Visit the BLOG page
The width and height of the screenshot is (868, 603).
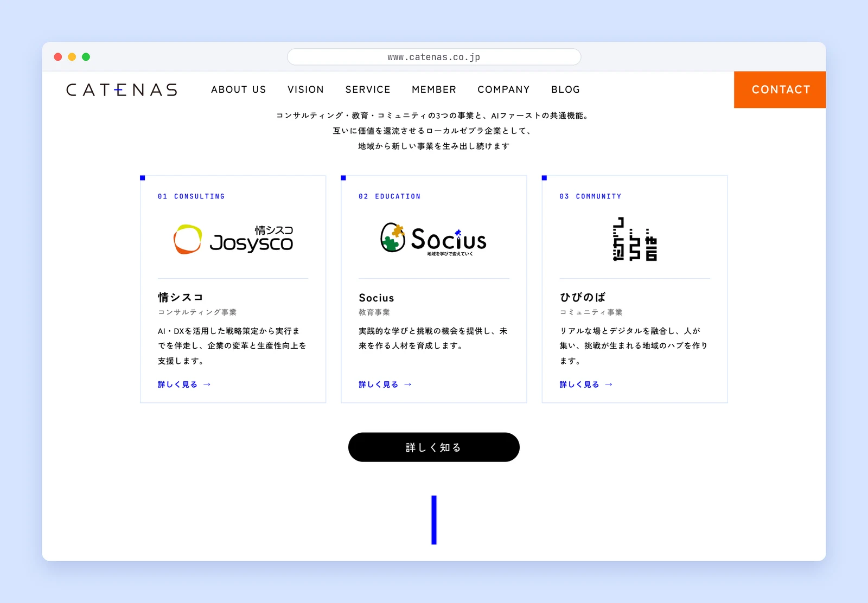click(565, 89)
